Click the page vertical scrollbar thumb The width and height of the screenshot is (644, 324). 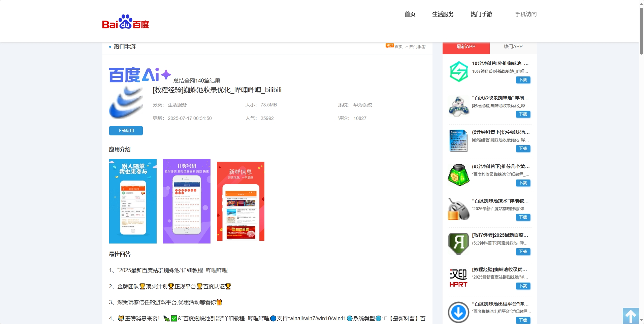click(x=641, y=31)
